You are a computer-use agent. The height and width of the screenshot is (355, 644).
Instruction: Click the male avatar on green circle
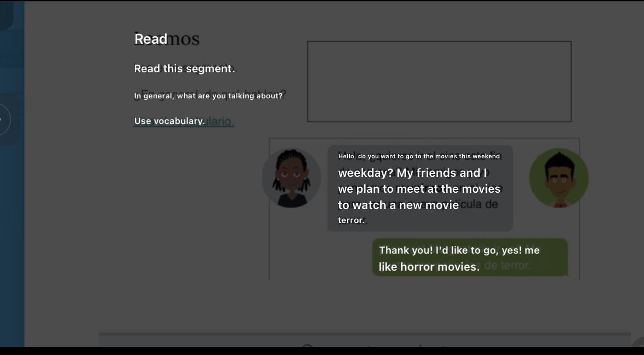pos(559,178)
